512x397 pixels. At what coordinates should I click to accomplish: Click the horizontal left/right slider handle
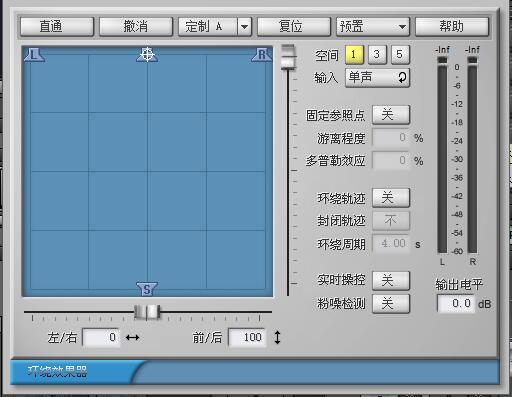147,312
